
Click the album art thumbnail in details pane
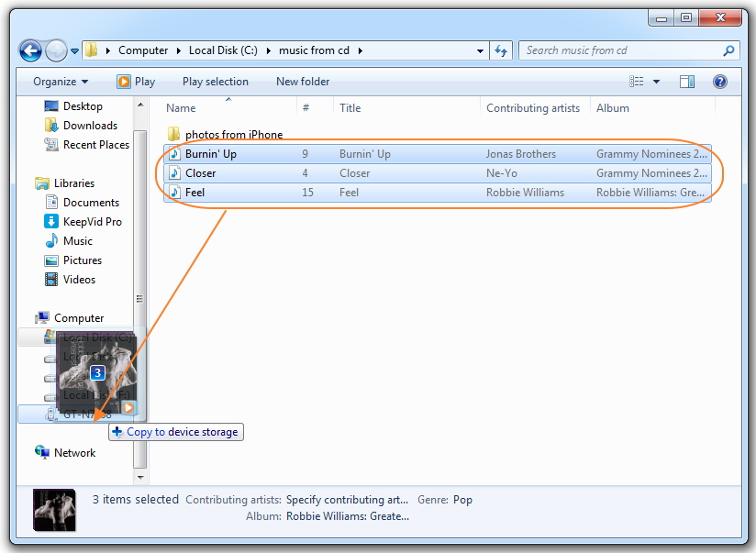tap(55, 509)
